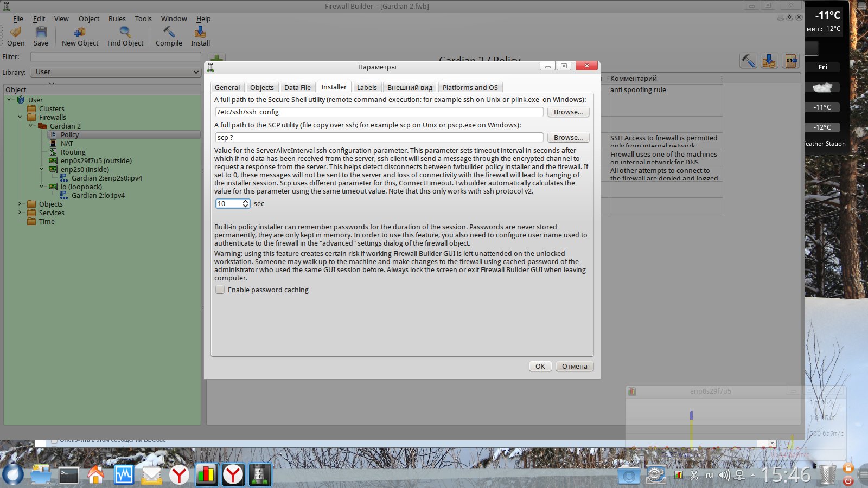Click the hammer compile icon above the policy table

(749, 61)
